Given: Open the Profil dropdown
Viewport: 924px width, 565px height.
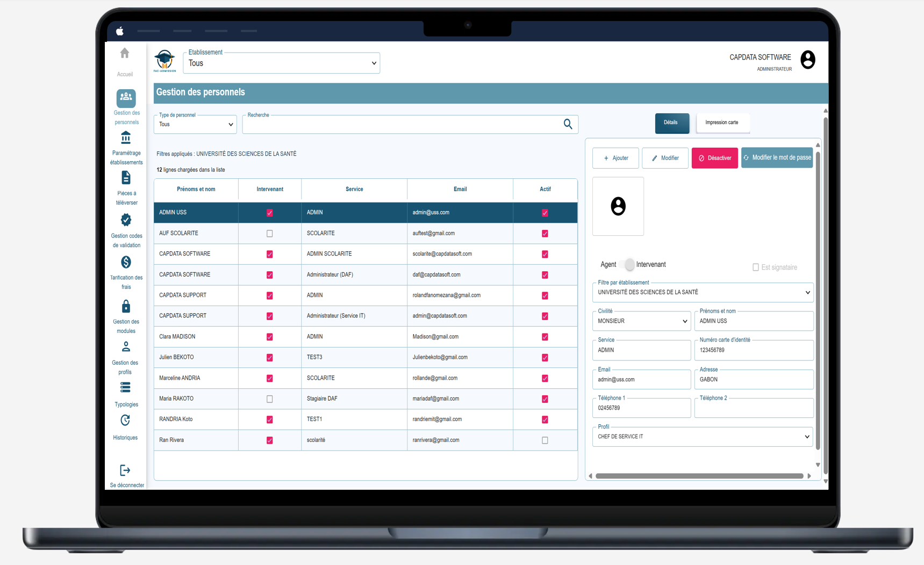Looking at the screenshot, I should [703, 437].
